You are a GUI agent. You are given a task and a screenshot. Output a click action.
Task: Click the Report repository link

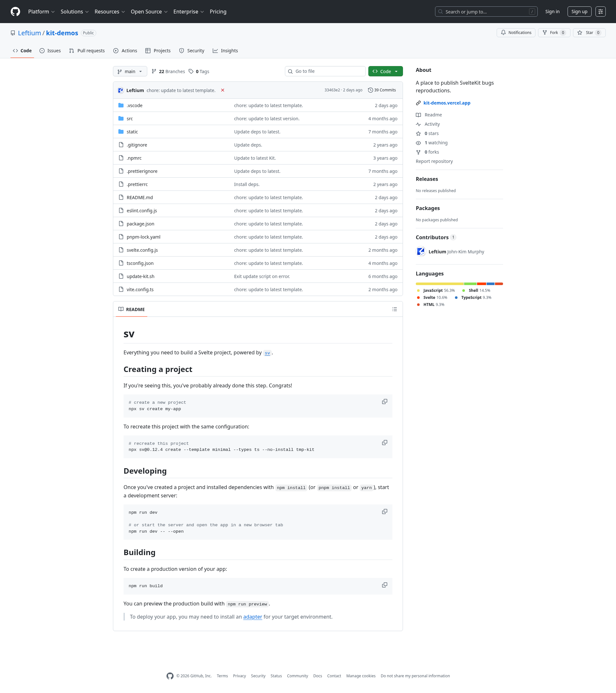point(434,161)
